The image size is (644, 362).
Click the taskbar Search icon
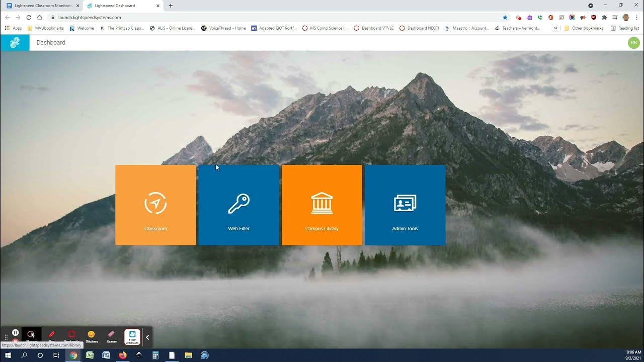pos(24,355)
